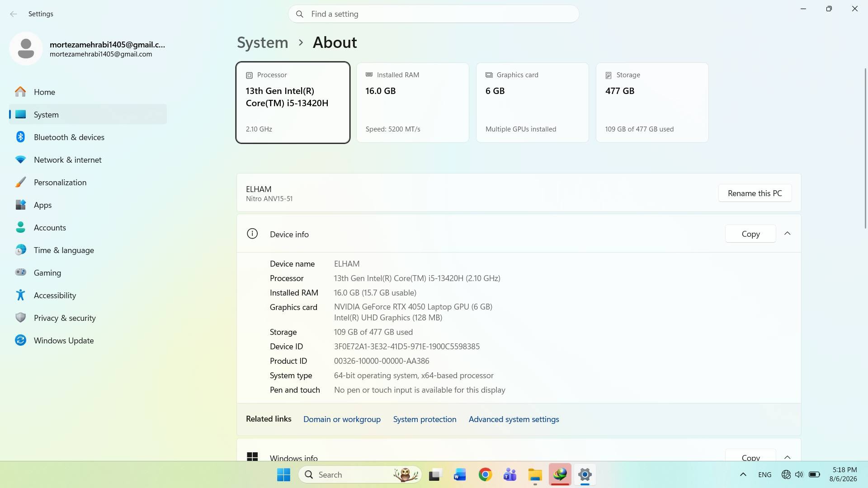The height and width of the screenshot is (488, 868).
Task: Go to Network & internet settings
Action: 88,160
